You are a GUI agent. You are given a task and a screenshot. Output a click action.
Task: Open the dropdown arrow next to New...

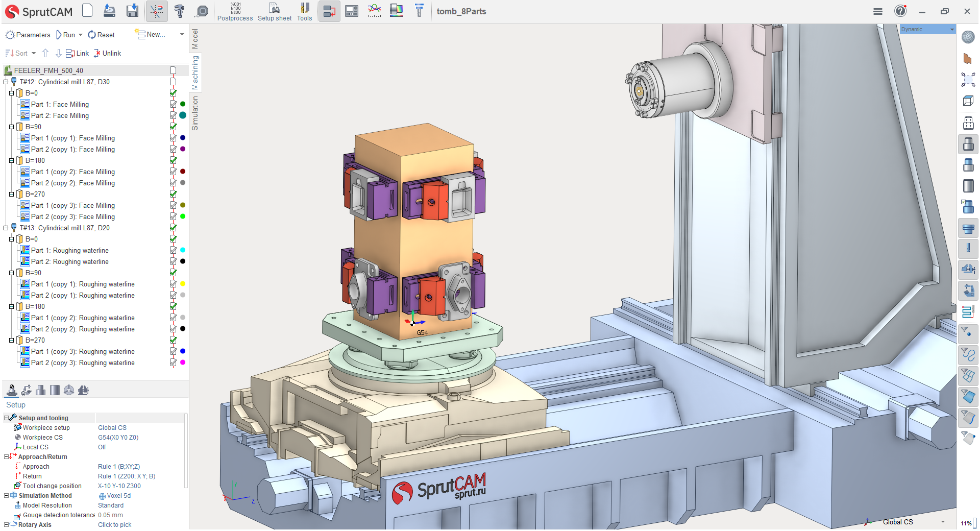(182, 35)
